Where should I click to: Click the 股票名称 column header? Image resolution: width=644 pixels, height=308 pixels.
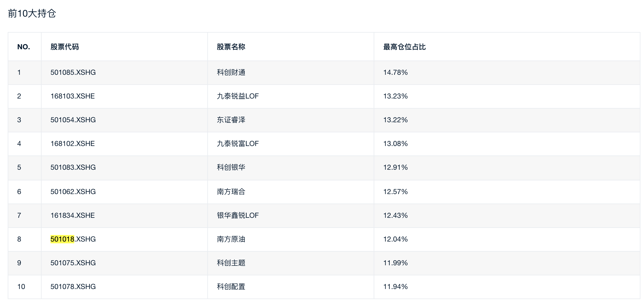pyautogui.click(x=231, y=47)
